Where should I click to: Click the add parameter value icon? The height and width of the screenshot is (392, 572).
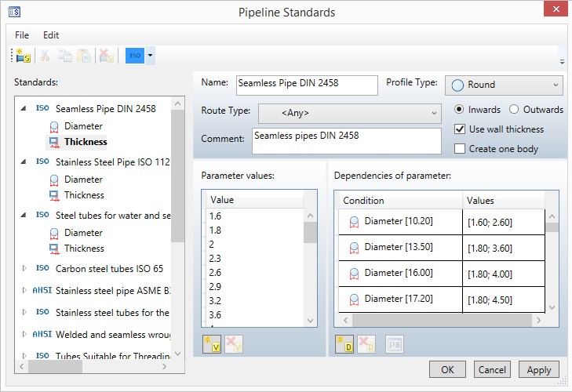pyautogui.click(x=212, y=344)
